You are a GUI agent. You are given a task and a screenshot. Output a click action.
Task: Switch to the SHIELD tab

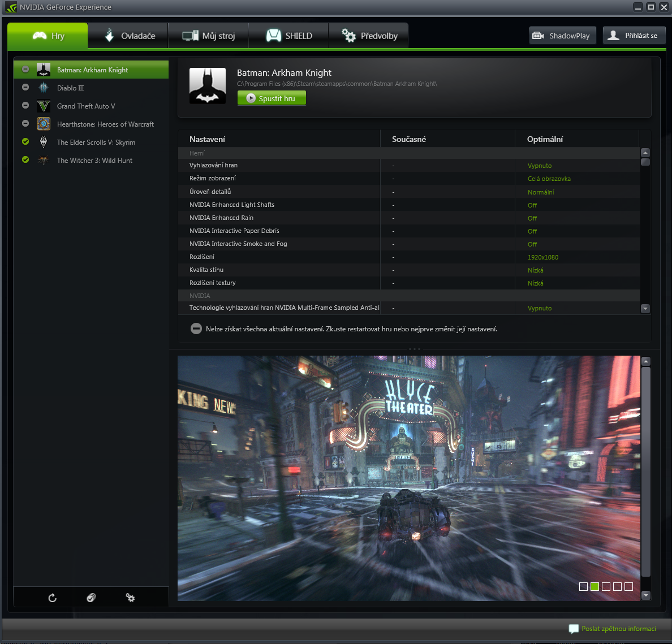point(288,36)
